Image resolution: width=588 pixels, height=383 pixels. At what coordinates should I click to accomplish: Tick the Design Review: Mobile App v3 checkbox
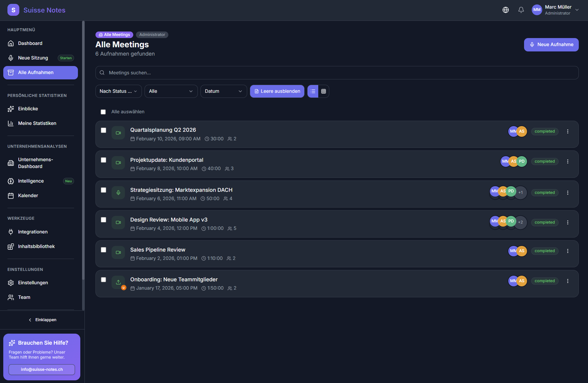pyautogui.click(x=104, y=219)
